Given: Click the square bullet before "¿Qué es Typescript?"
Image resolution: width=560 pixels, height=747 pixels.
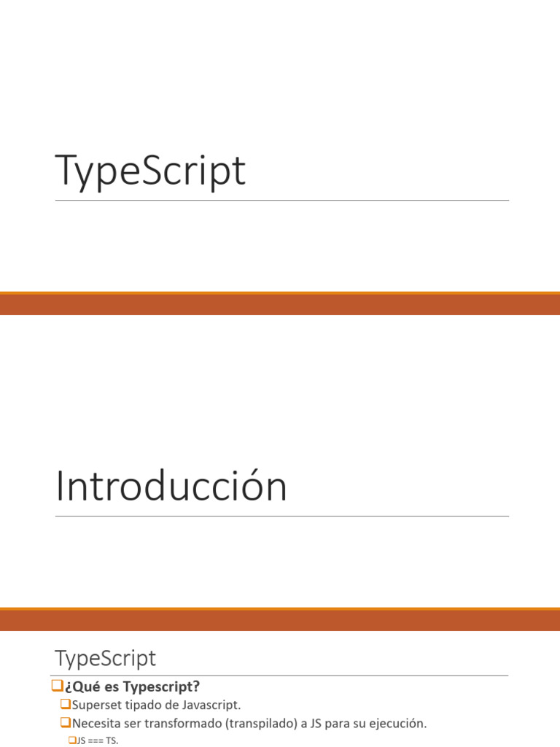Looking at the screenshot, I should (58, 686).
